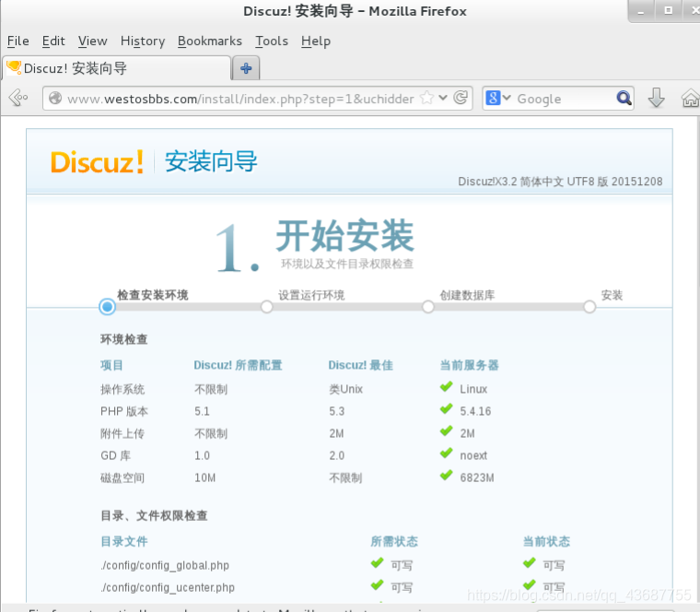Click the 安装 step marker

coord(589,307)
